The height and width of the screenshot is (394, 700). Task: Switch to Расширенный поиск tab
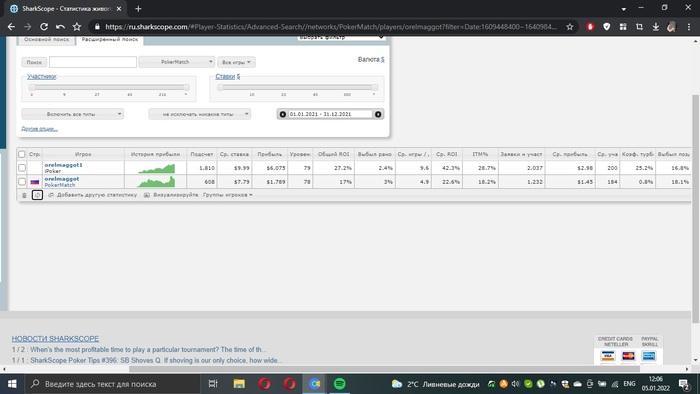110,40
